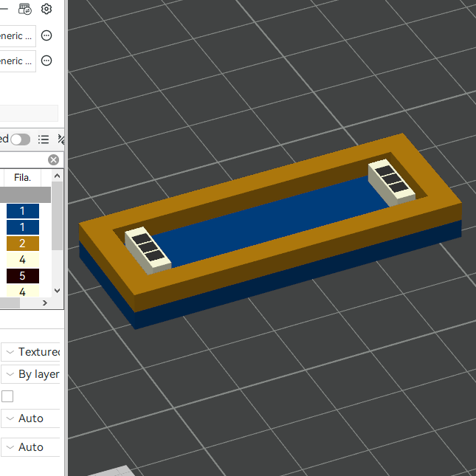476x476 pixels.
Task: Click the horizontal scroll right arrow
Action: point(45,303)
